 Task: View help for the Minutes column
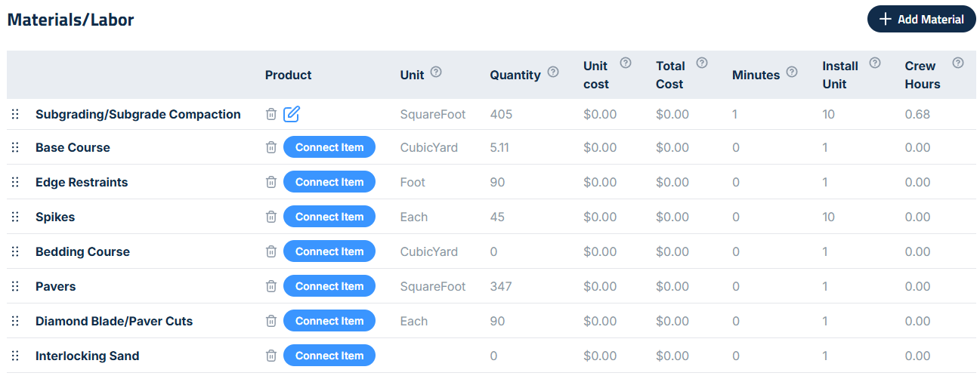(792, 72)
